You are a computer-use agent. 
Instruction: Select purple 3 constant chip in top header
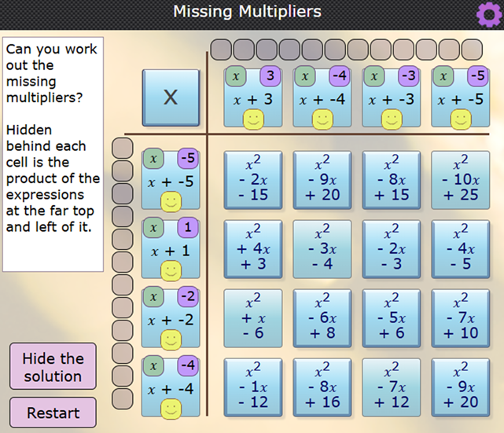[x=270, y=77]
